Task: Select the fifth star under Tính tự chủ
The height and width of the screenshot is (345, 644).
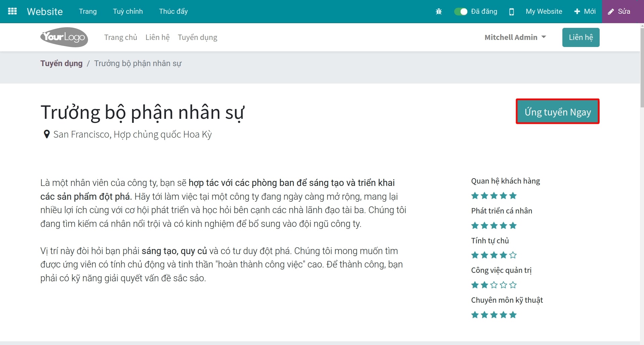Action: tap(513, 255)
